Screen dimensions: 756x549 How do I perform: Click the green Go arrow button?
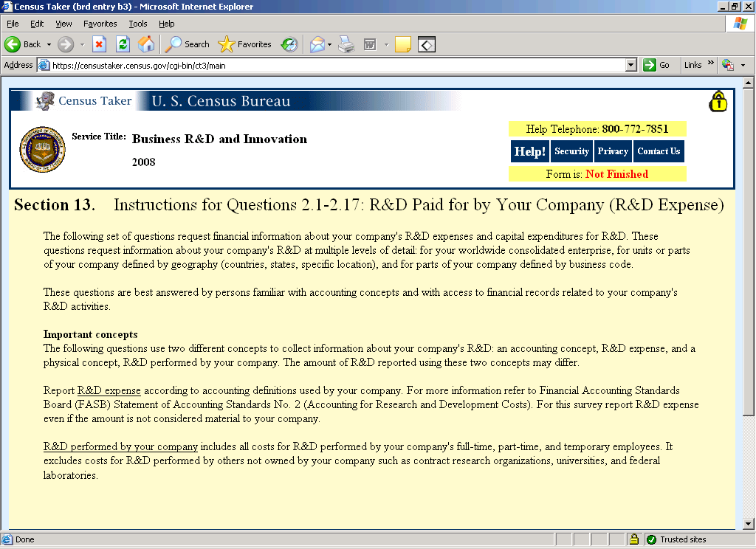point(650,65)
